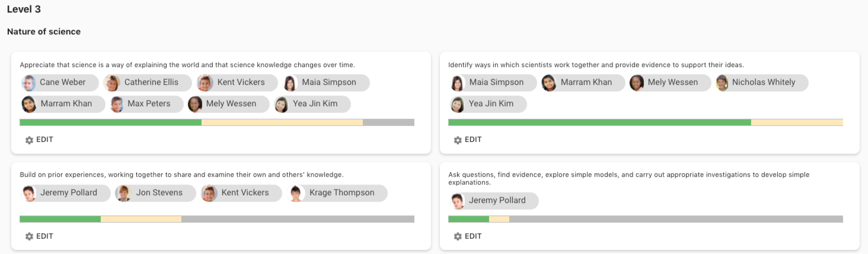The width and height of the screenshot is (868, 254).
Task: Click the 'Nature of science' heading
Action: (x=44, y=32)
